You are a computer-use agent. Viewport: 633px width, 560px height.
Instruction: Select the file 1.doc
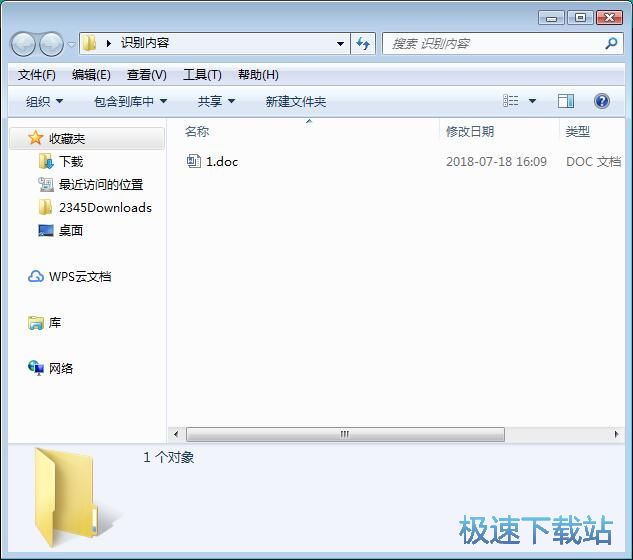(222, 161)
